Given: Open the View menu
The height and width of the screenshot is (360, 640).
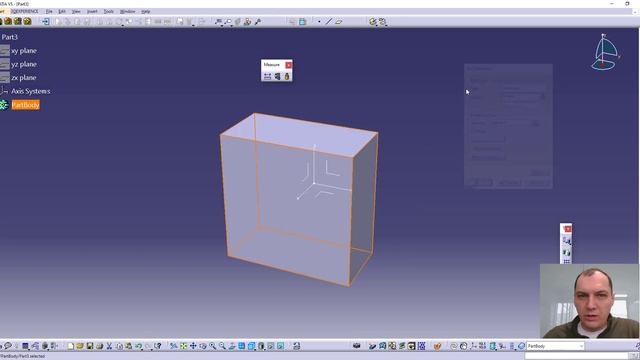Looking at the screenshot, I should point(76,11).
